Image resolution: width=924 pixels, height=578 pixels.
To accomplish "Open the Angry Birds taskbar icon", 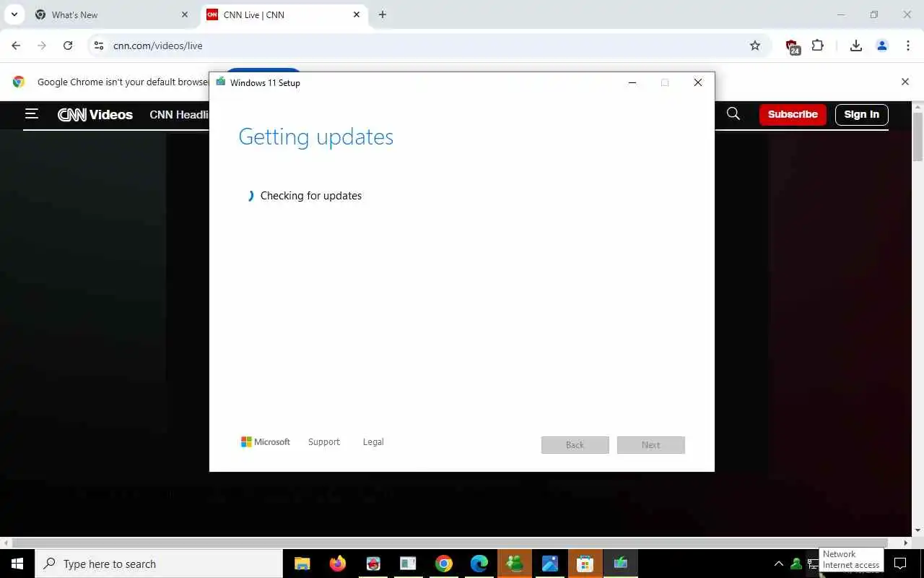I will click(372, 564).
